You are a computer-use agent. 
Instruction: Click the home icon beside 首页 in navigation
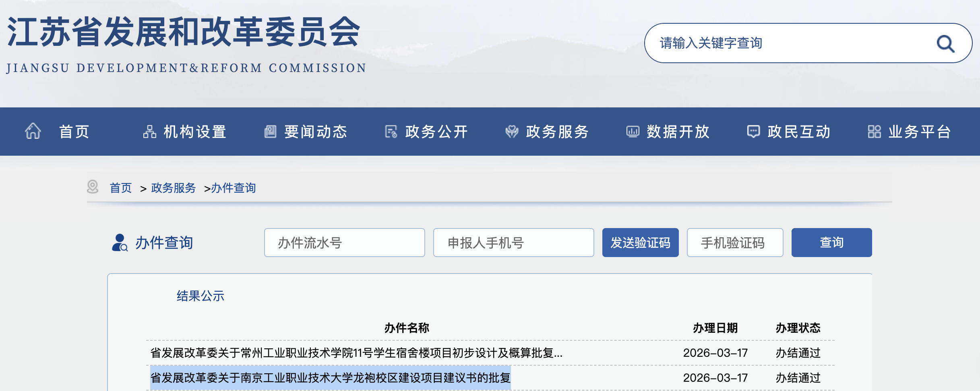click(x=33, y=132)
